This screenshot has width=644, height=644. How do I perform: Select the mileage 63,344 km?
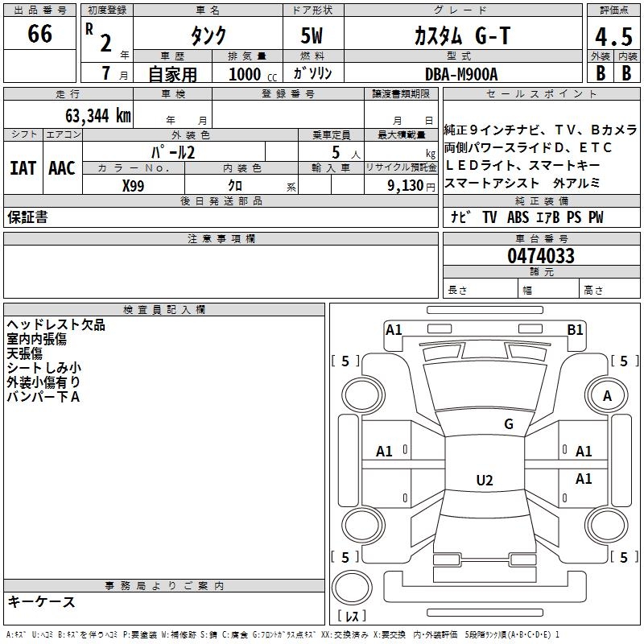tap(98, 116)
